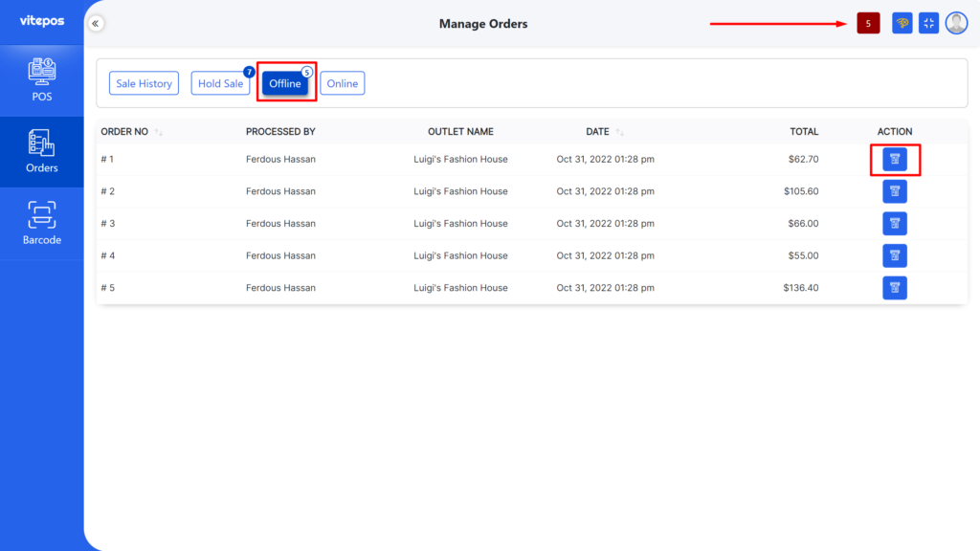Open the POS section in sidebar
Viewport: 980px width, 551px height.
(x=42, y=80)
